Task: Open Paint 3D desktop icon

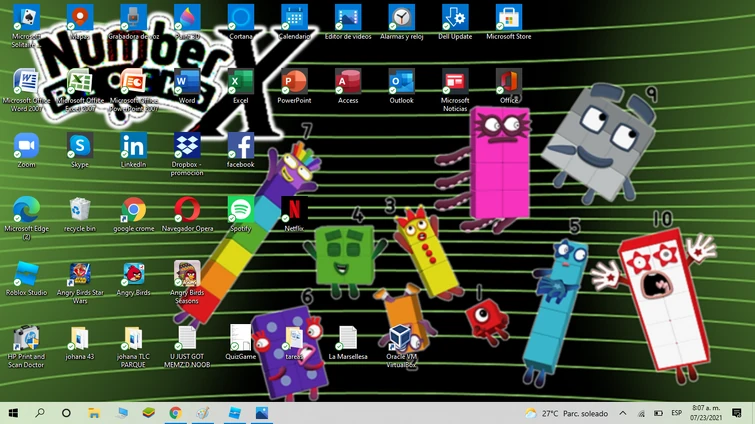Action: (x=187, y=18)
